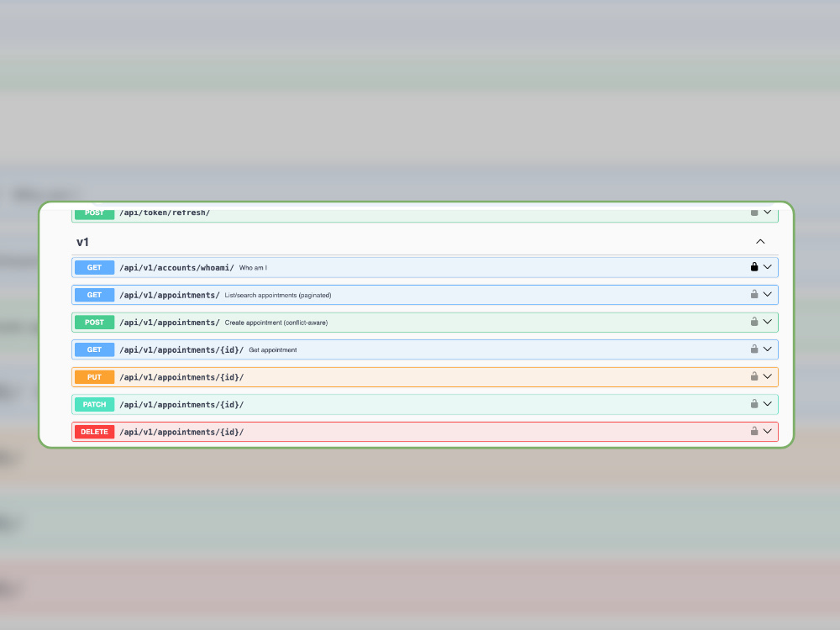Viewport: 840px width, 630px height.
Task: Click the /api/token/refresh/ path
Action: coord(165,213)
